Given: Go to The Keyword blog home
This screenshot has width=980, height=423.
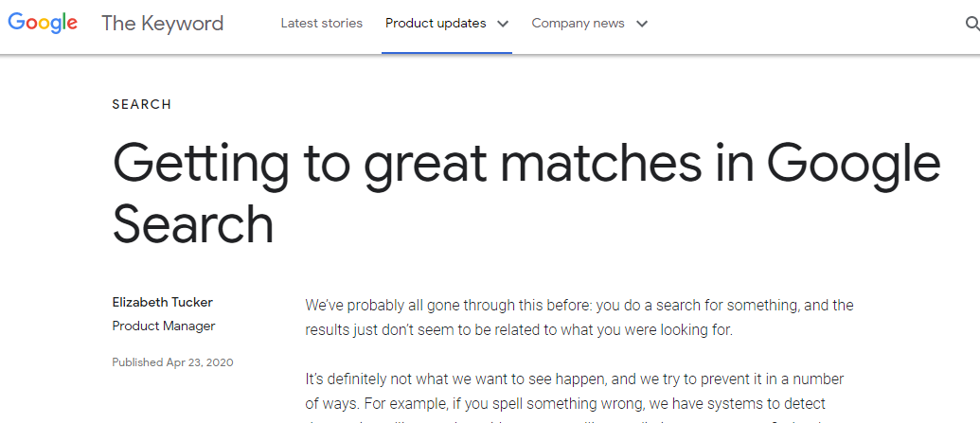Looking at the screenshot, I should tap(163, 24).
